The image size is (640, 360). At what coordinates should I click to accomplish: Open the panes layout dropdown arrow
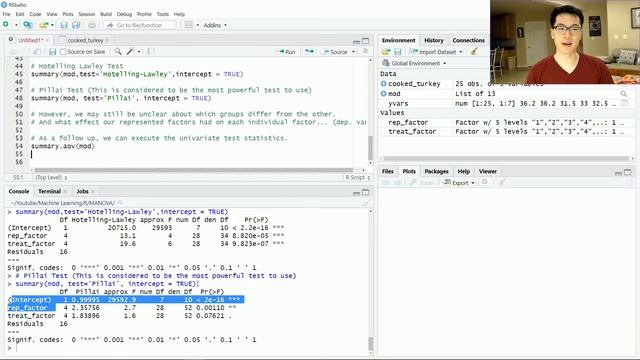point(198,25)
